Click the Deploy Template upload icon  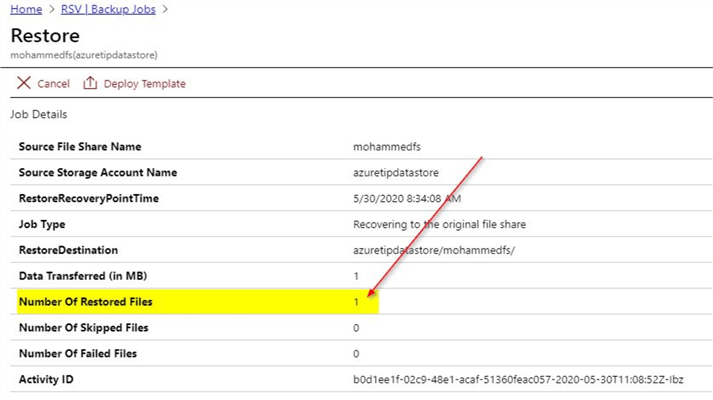pyautogui.click(x=90, y=83)
